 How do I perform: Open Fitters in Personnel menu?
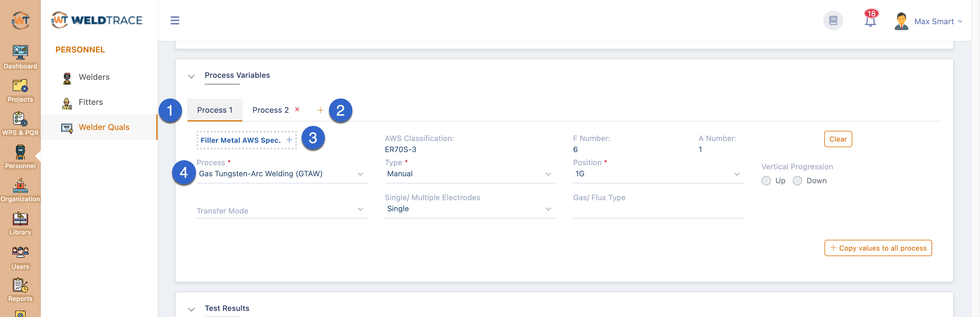pos(90,102)
